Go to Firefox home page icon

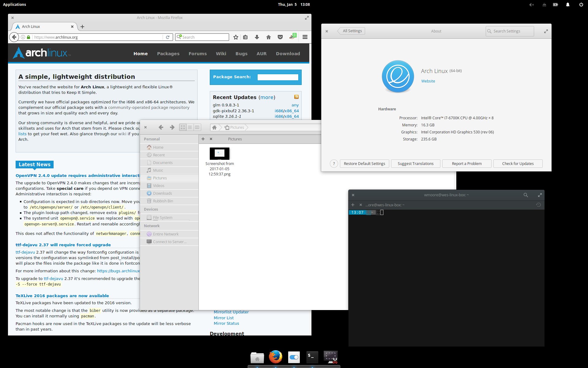coord(269,37)
